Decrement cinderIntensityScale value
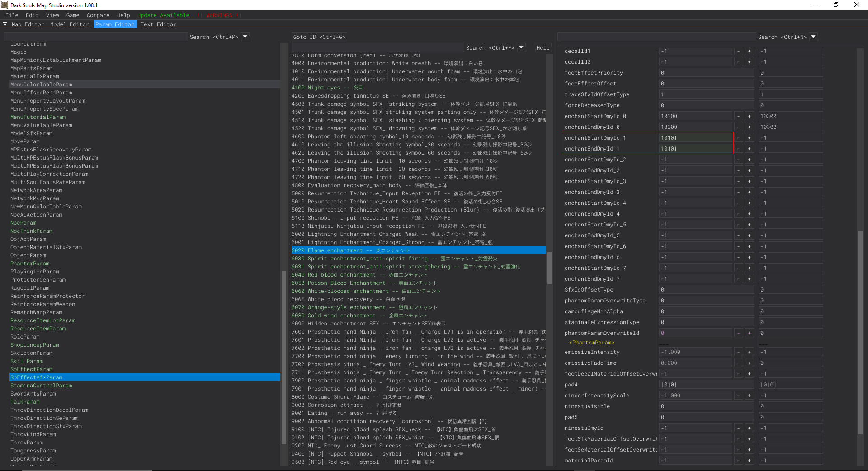Image resolution: width=868 pixels, height=471 pixels. (x=738, y=396)
